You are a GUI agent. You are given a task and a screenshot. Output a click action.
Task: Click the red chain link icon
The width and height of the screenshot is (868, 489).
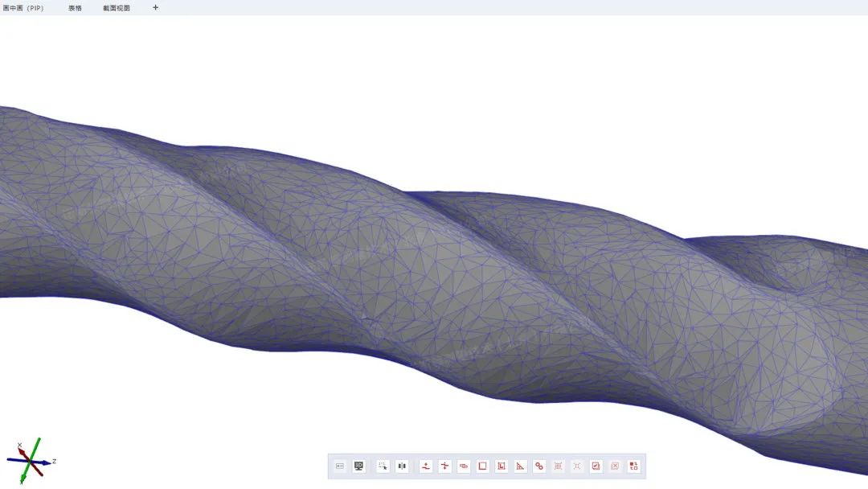(539, 466)
